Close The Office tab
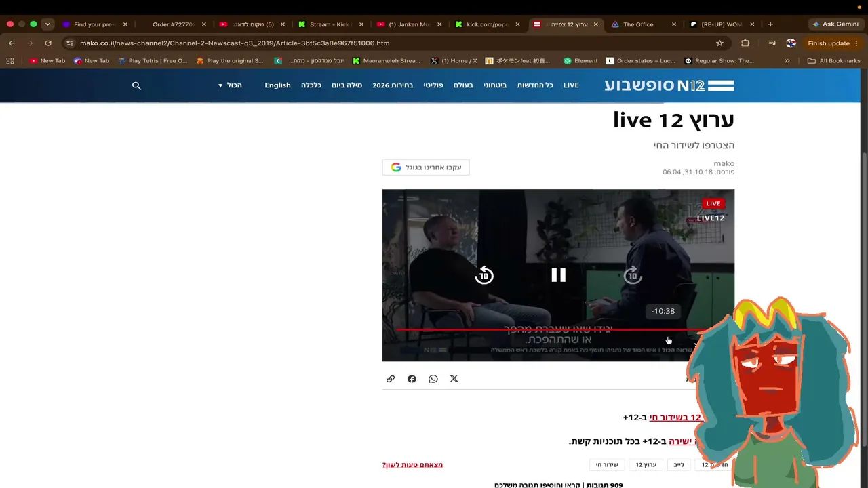 coord(674,24)
